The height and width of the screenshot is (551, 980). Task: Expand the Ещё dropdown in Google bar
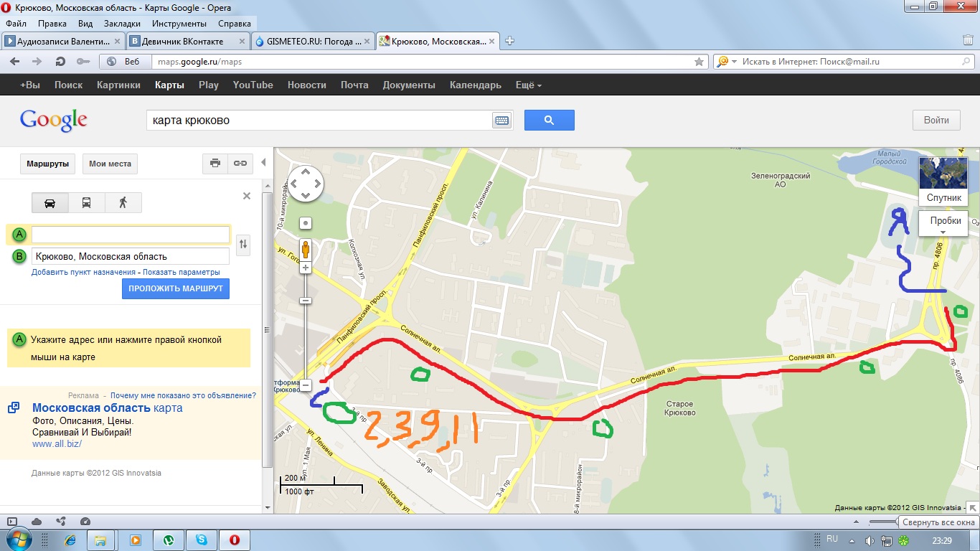pyautogui.click(x=529, y=85)
